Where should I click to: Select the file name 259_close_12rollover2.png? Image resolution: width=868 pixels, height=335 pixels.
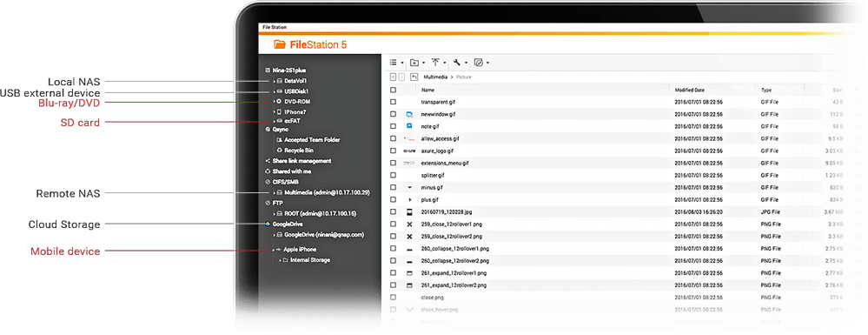coord(452,237)
